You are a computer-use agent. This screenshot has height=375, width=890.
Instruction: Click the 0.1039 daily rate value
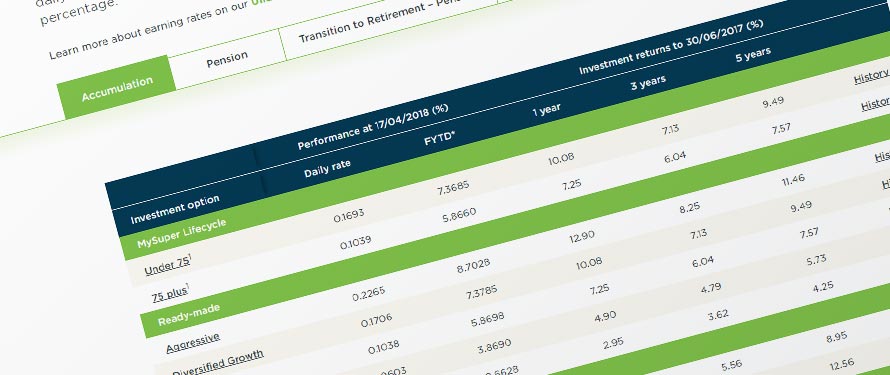(355, 242)
